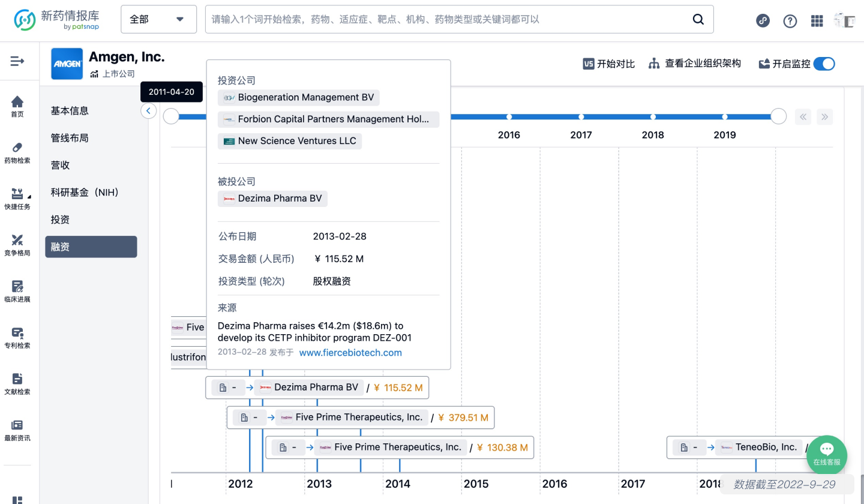
Task: Click the 2016 timeline marker dot
Action: 509,117
